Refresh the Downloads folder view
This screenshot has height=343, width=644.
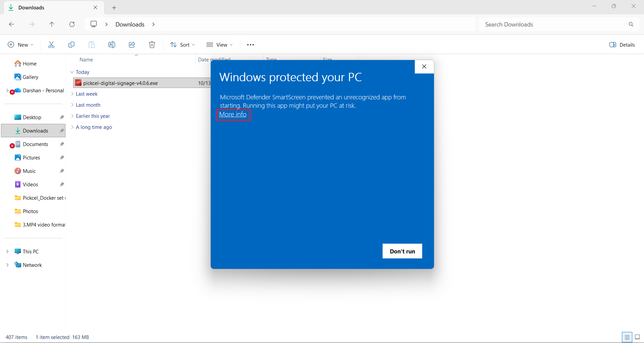(72, 24)
